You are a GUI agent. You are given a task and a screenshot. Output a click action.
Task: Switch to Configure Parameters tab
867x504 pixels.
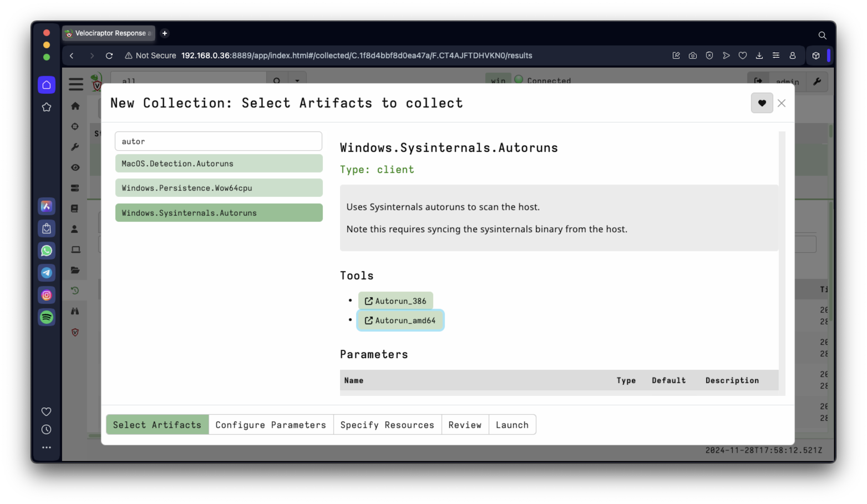tap(271, 425)
